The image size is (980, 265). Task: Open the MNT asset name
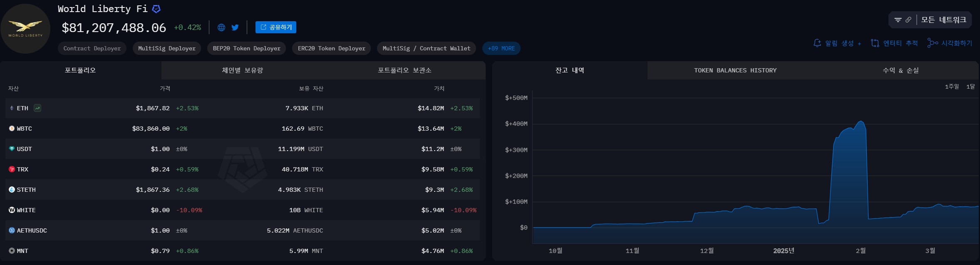(x=22, y=251)
